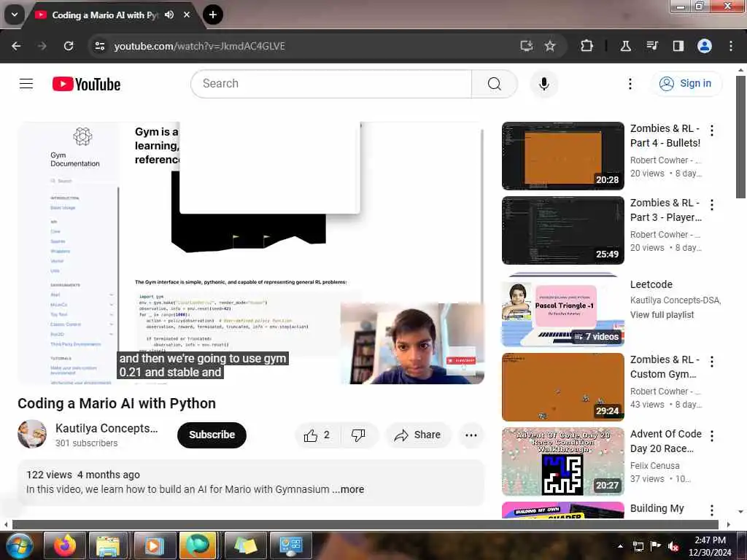
Task: Focus the YouTube Search field
Action: (x=331, y=84)
